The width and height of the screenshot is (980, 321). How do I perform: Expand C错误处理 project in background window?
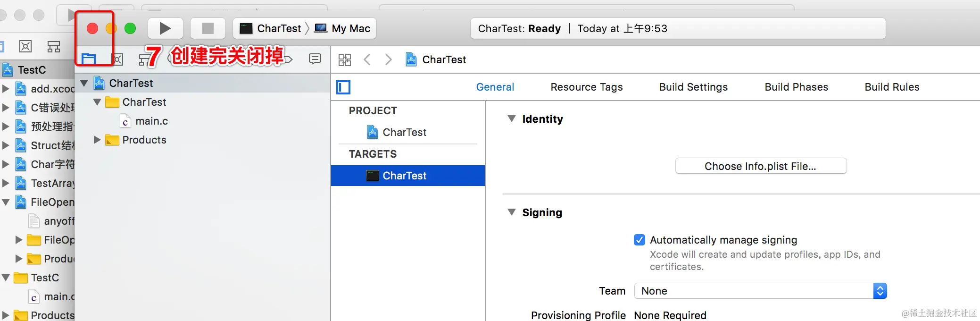pyautogui.click(x=5, y=108)
